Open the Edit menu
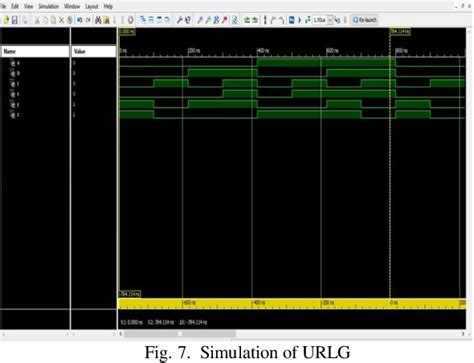This screenshot has height=363, width=474. coord(15,6)
